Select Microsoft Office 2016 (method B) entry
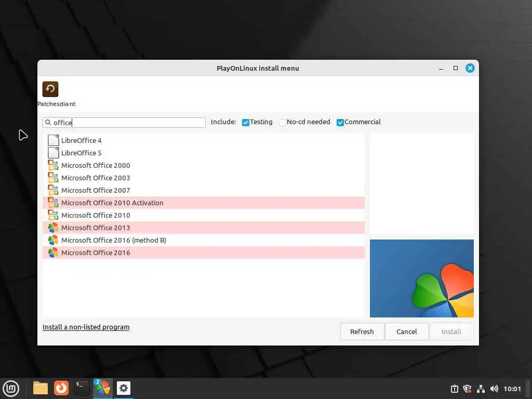532x399 pixels. tap(114, 240)
